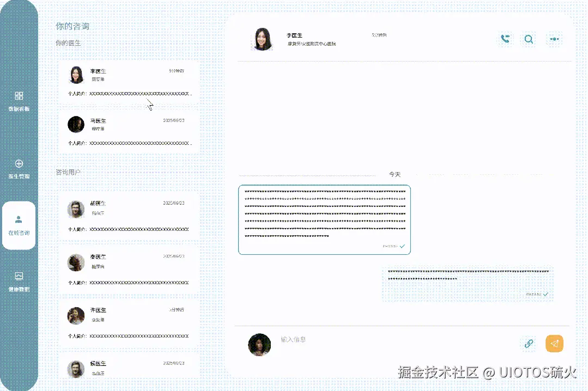Screen dimensions: 588x391
Task: Select the 李医生 card under 你的医生
Action: click(128, 82)
